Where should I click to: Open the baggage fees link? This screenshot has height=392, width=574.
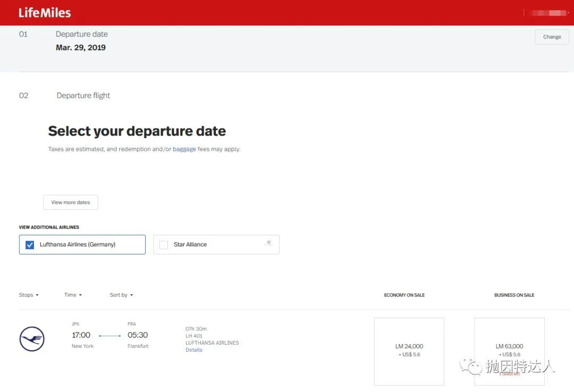click(184, 149)
